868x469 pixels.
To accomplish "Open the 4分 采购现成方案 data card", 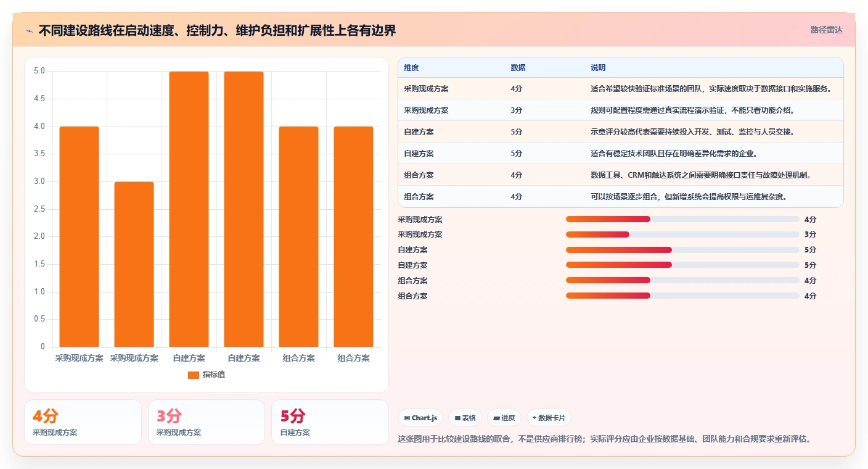I will 83,422.
